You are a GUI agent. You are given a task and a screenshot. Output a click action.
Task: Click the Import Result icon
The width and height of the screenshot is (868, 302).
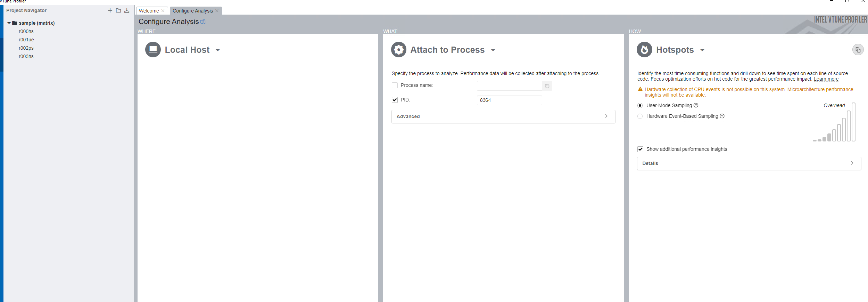coord(127,10)
